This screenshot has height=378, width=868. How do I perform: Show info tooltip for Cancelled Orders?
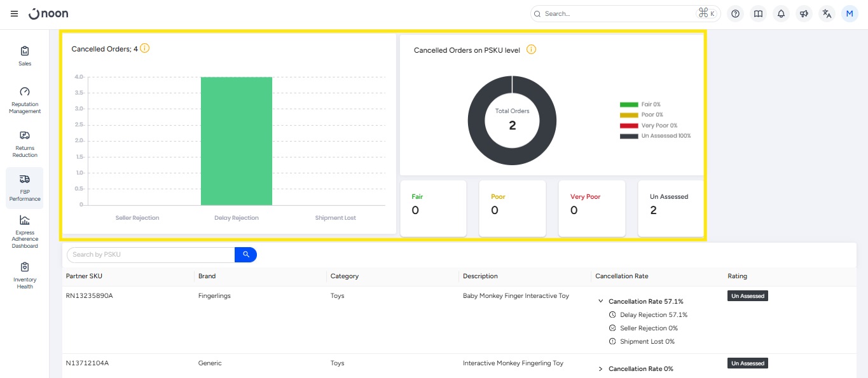pyautogui.click(x=145, y=48)
